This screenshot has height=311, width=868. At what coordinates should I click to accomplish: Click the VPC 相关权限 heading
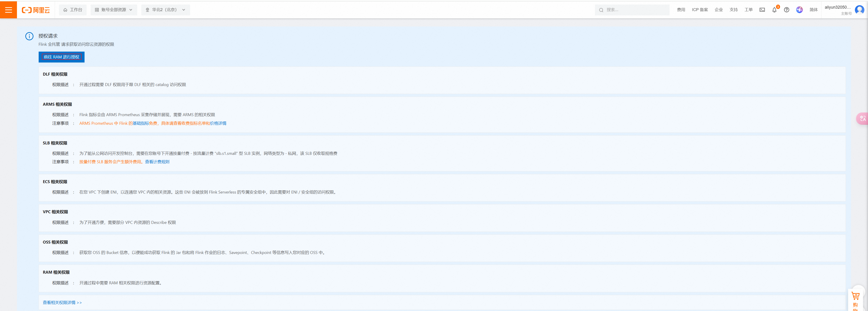pos(55,212)
